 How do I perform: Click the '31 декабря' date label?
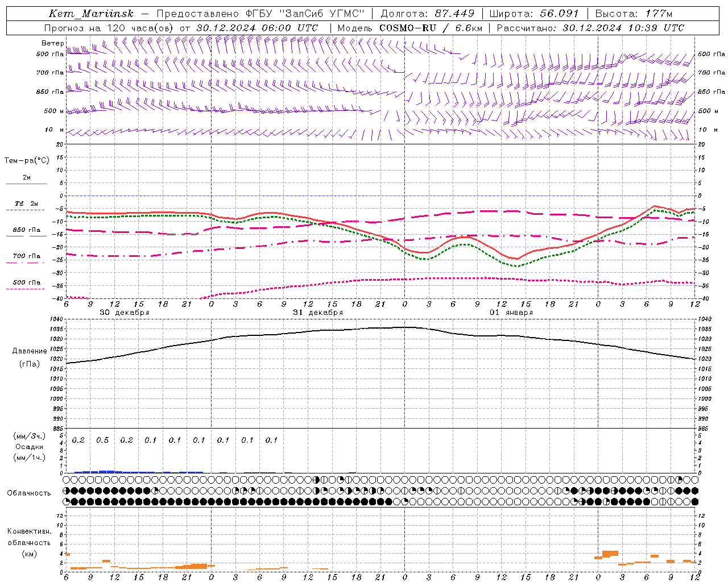coord(318,313)
